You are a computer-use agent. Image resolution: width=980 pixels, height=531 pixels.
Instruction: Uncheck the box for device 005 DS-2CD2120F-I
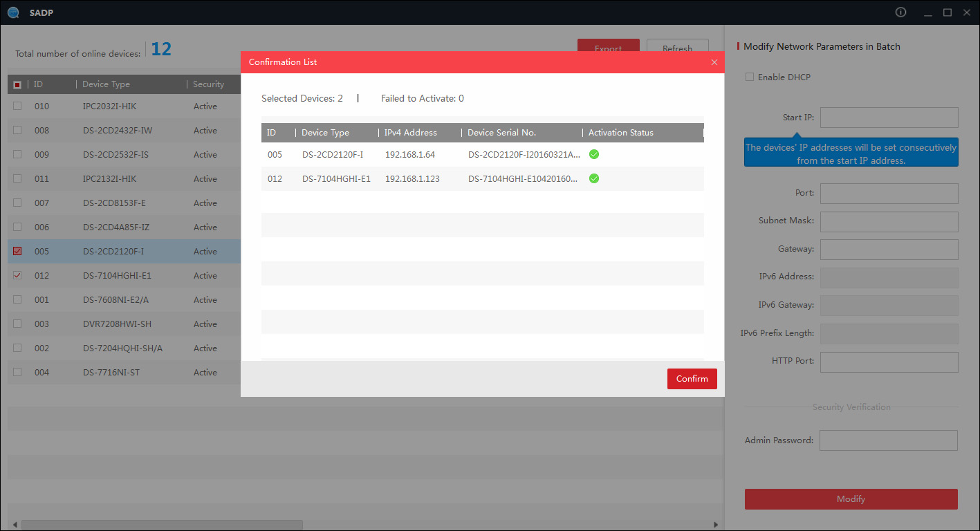[x=17, y=251]
